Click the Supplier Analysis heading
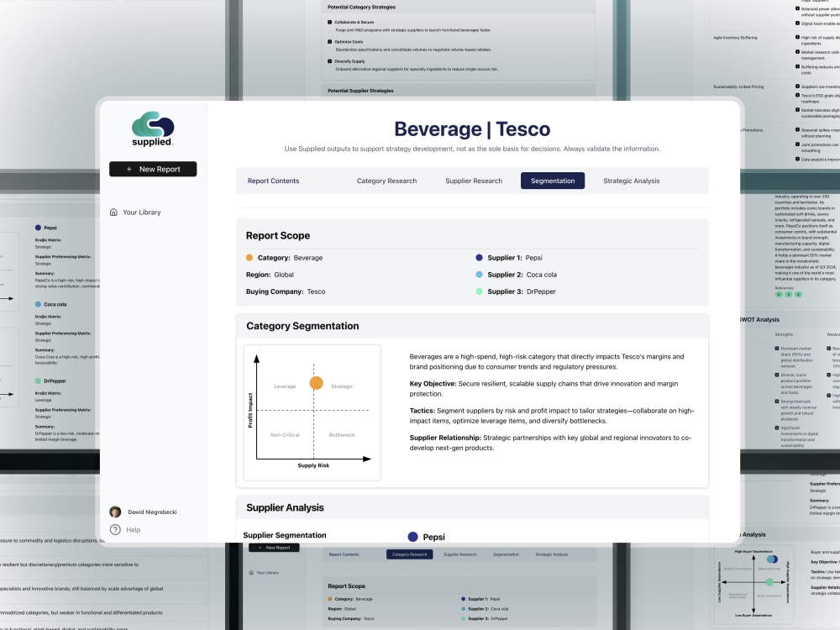Image resolution: width=840 pixels, height=630 pixels. coord(285,508)
